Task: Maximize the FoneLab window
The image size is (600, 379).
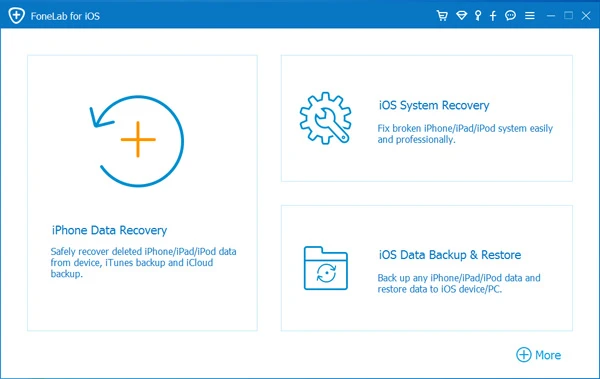Action: pos(568,15)
